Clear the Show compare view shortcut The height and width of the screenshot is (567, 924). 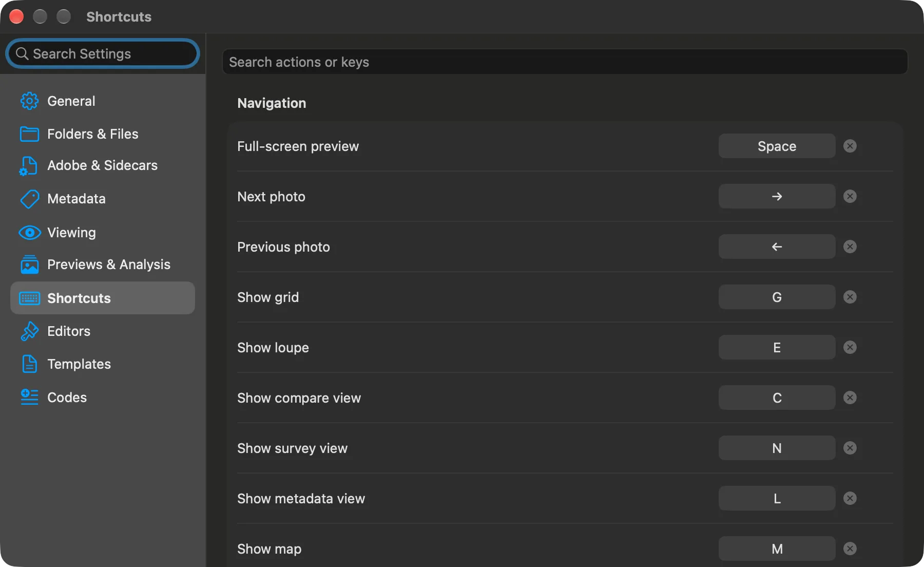pyautogui.click(x=850, y=398)
